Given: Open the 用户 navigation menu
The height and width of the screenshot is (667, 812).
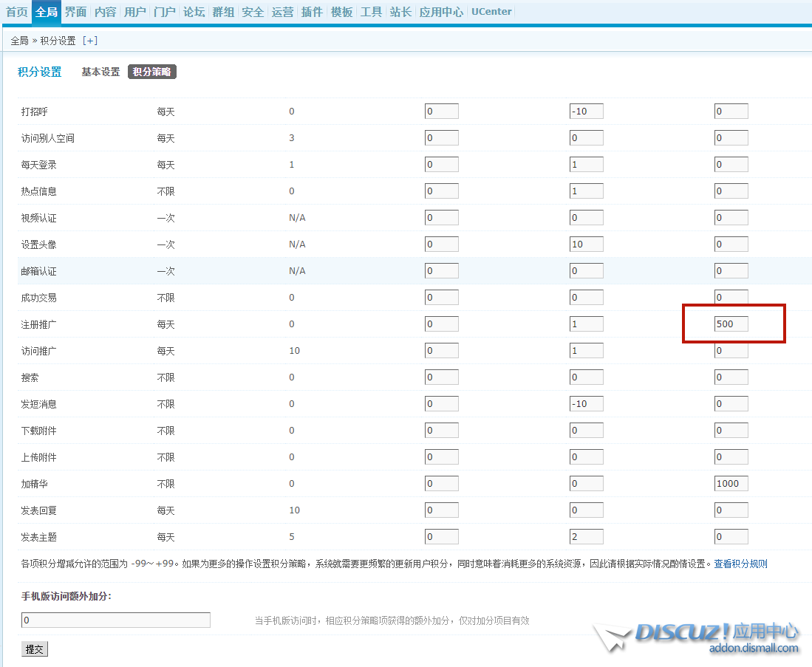Looking at the screenshot, I should coord(134,12).
